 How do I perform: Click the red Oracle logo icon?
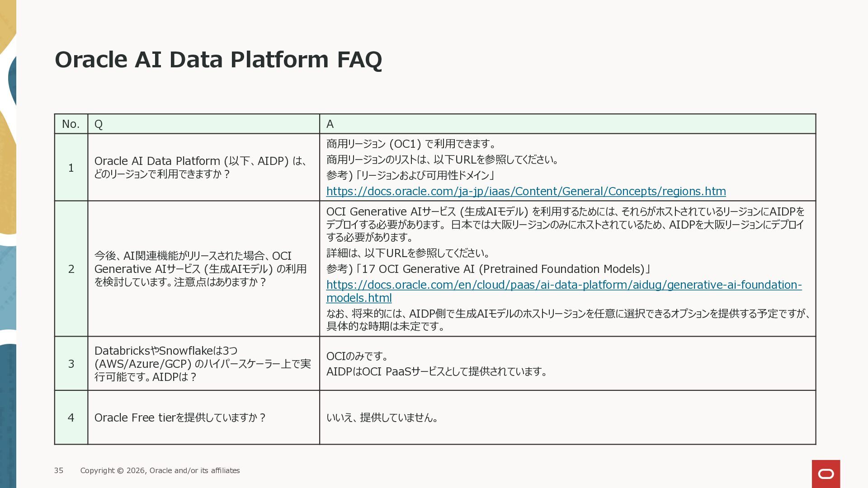point(826,474)
